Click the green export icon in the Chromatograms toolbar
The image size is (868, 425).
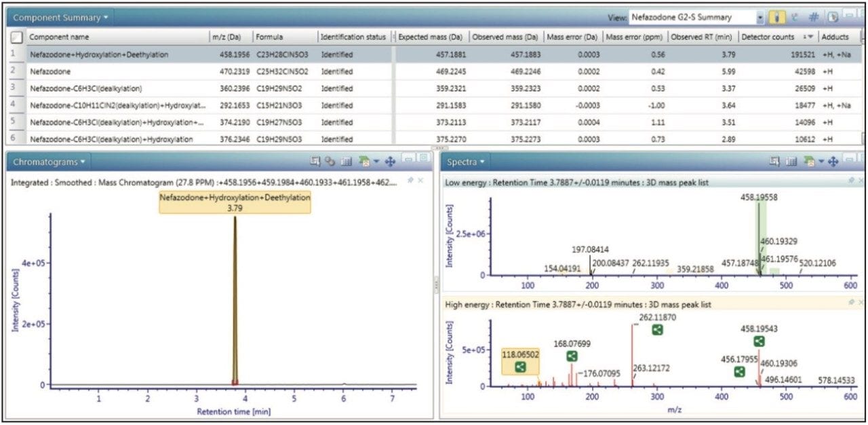(363, 162)
